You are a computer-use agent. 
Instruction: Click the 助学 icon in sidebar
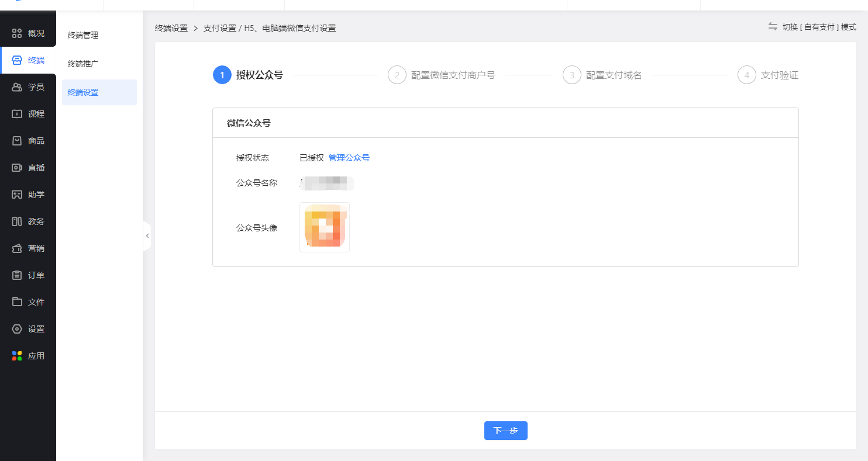(17, 195)
